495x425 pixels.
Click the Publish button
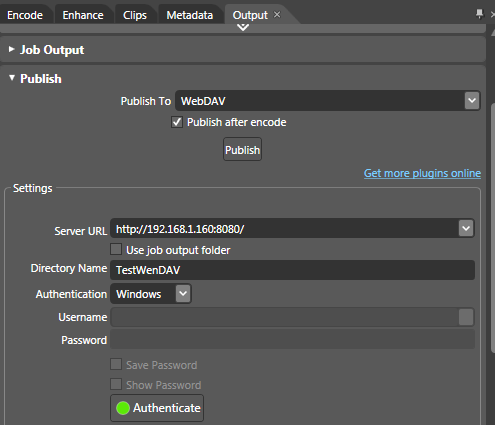242,149
